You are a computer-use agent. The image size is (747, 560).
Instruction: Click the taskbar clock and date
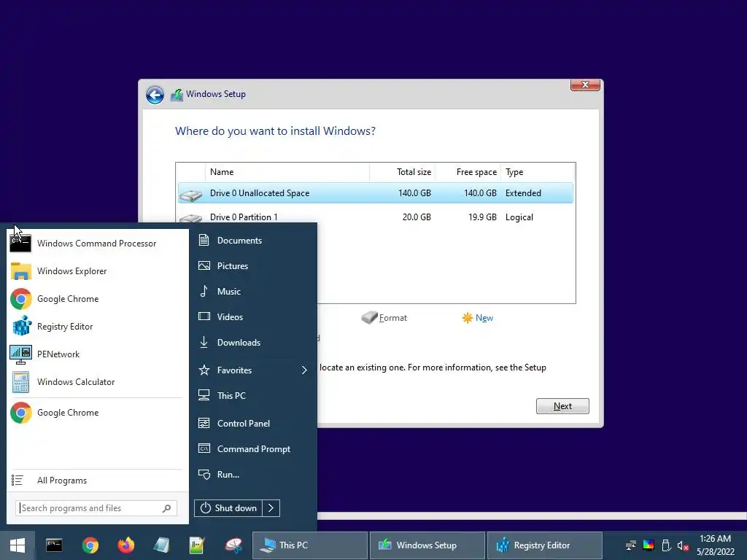(x=715, y=545)
